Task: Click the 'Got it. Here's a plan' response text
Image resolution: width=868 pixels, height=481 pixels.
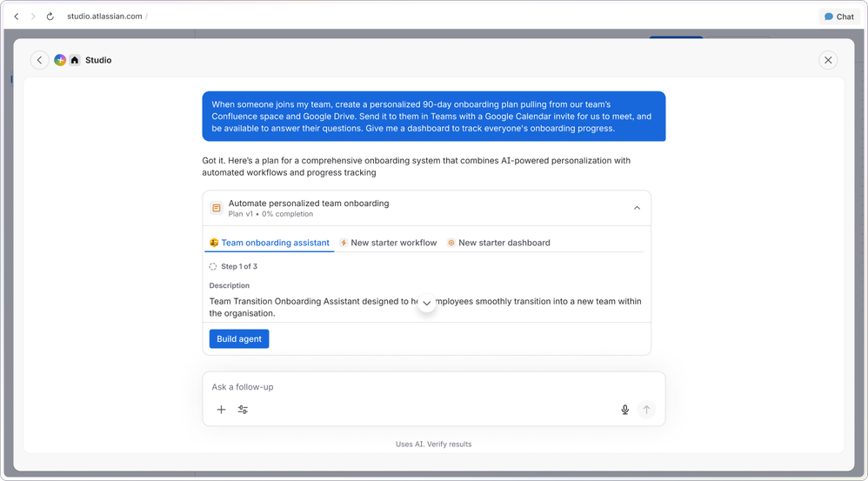Action: (x=417, y=167)
